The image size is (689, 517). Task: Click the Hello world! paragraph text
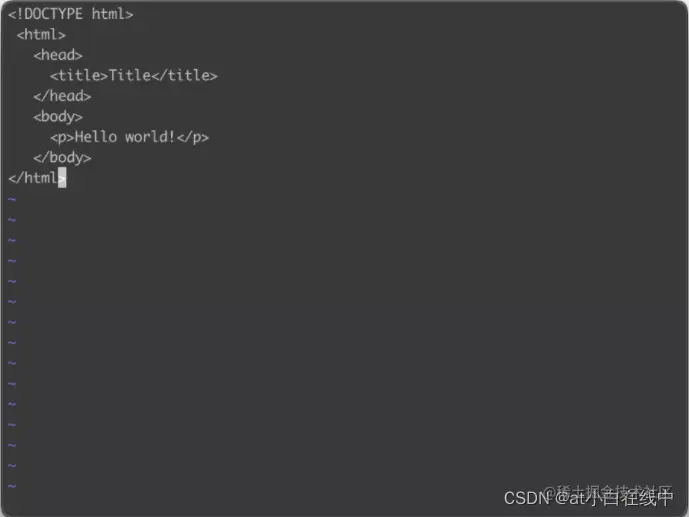click(x=125, y=137)
